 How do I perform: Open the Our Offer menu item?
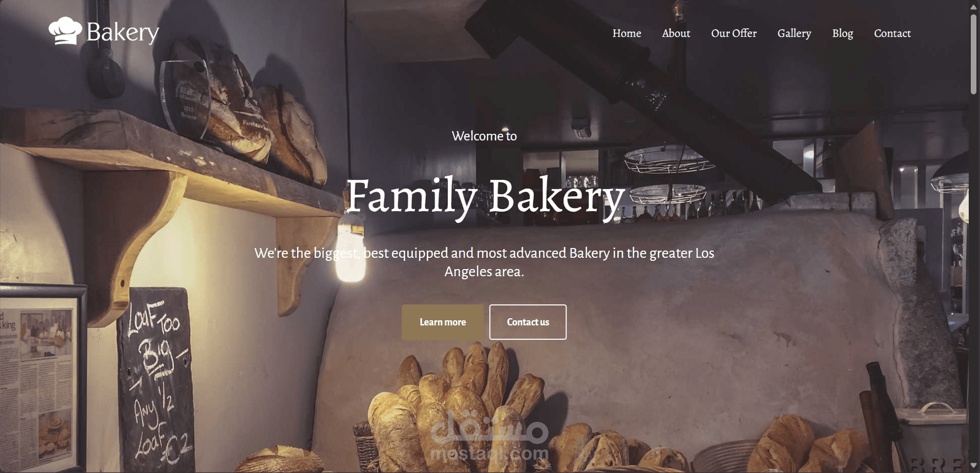pyautogui.click(x=734, y=33)
